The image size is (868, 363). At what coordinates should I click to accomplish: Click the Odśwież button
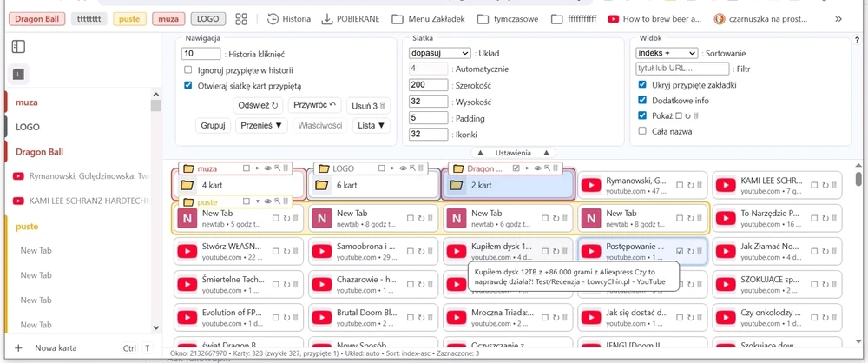(258, 105)
